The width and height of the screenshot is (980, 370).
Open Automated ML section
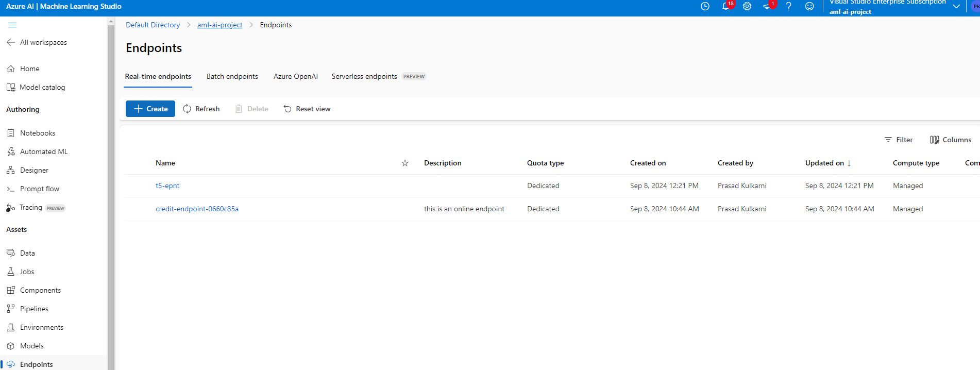point(37,152)
